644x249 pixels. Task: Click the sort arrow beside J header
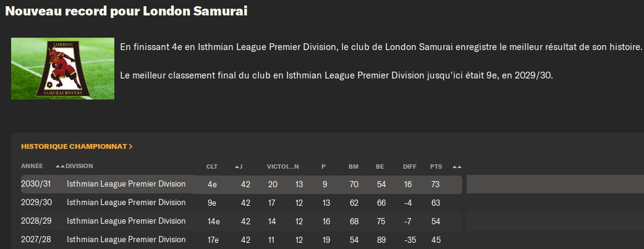point(238,166)
